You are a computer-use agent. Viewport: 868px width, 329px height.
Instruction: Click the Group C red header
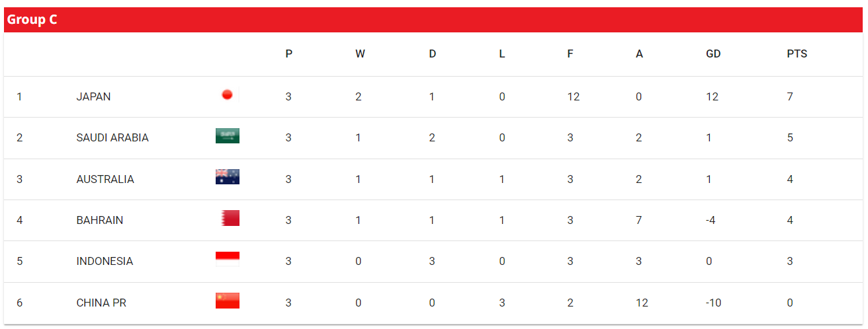point(433,20)
